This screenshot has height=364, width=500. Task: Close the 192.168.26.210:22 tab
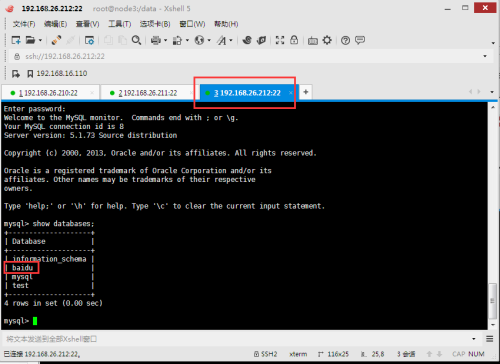pyautogui.click(x=92, y=93)
